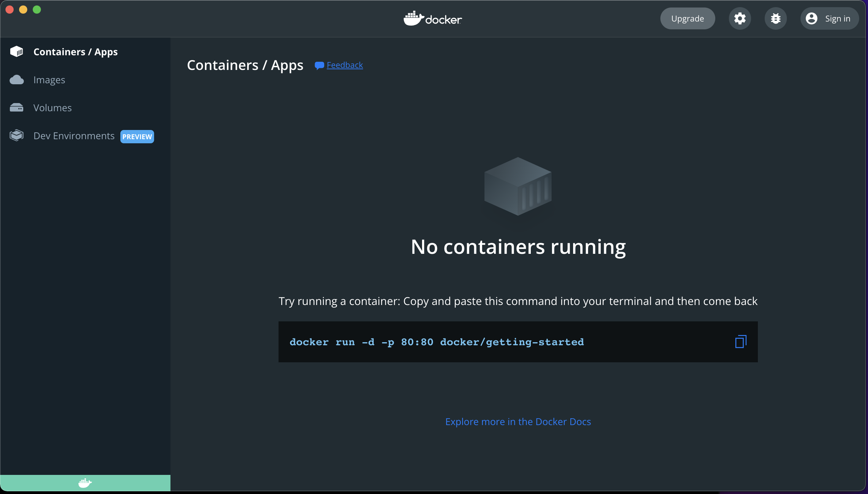Follow Explore more in the Docker Docs link
The width and height of the screenshot is (868, 494).
coord(518,422)
